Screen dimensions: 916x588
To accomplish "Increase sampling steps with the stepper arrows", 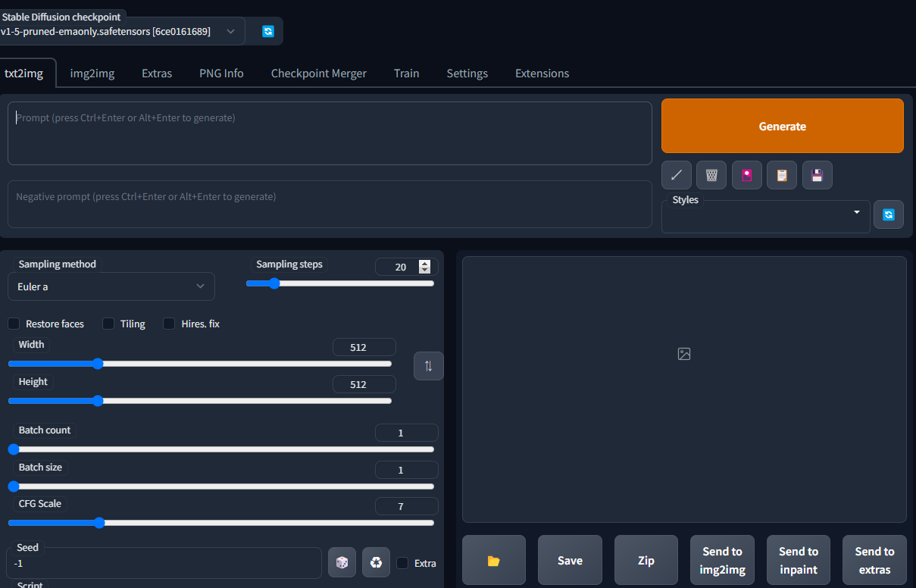I will pyautogui.click(x=424, y=264).
